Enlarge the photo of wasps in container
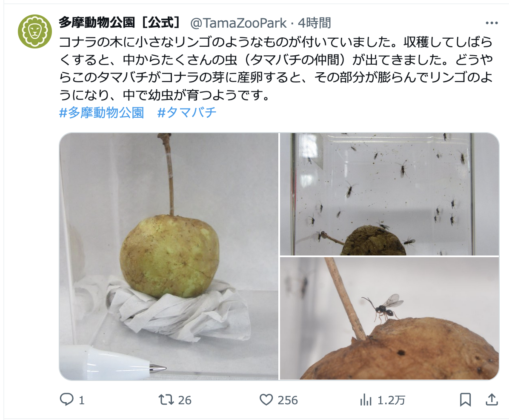509x420 pixels. pos(389,194)
